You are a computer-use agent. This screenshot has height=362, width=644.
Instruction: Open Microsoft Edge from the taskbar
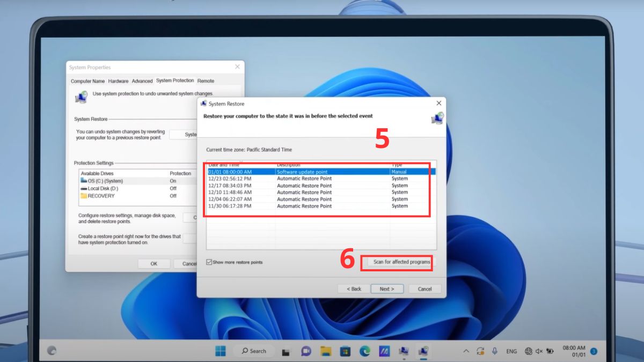pyautogui.click(x=365, y=351)
